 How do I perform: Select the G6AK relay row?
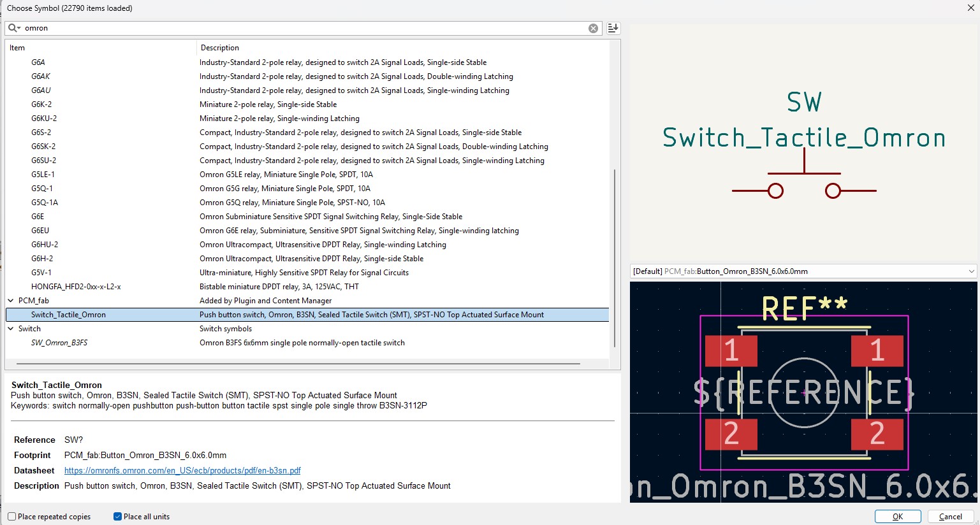(307, 76)
